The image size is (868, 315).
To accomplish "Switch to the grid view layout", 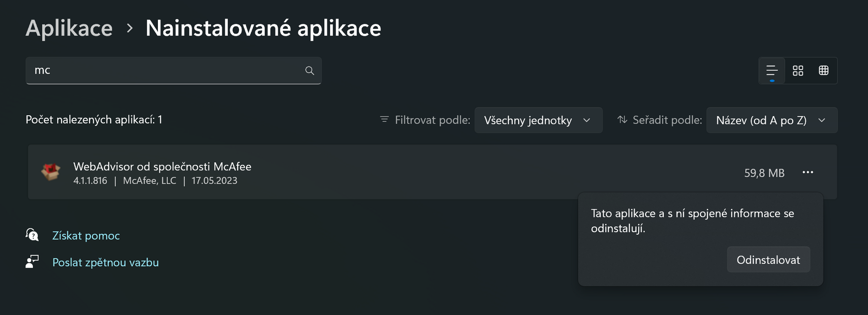I will coord(798,71).
